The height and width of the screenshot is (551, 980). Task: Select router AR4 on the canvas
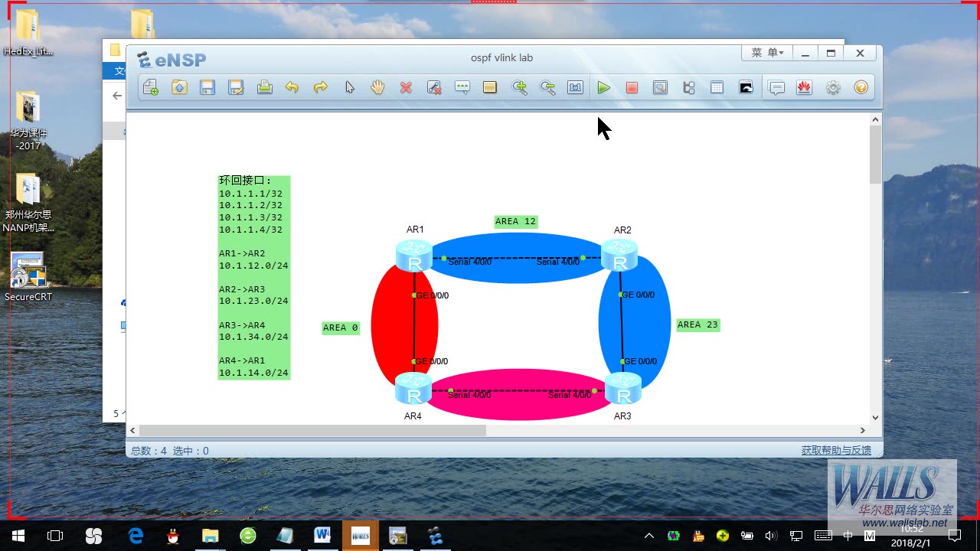tap(413, 389)
